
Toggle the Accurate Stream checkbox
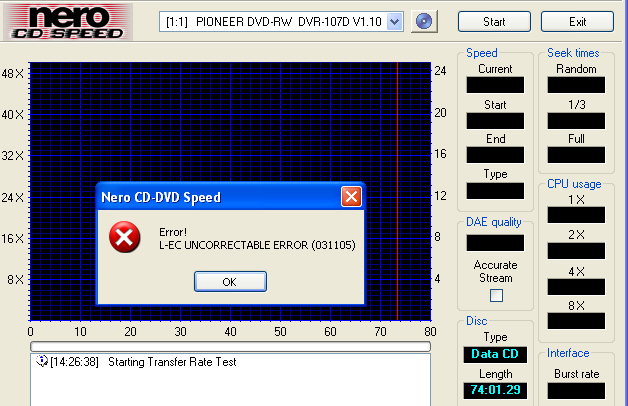[x=496, y=295]
